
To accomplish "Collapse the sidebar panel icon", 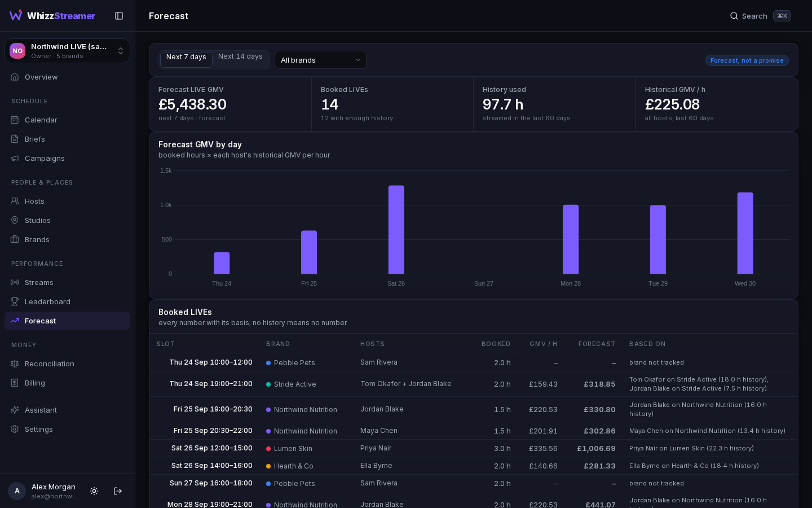I will click(x=119, y=16).
